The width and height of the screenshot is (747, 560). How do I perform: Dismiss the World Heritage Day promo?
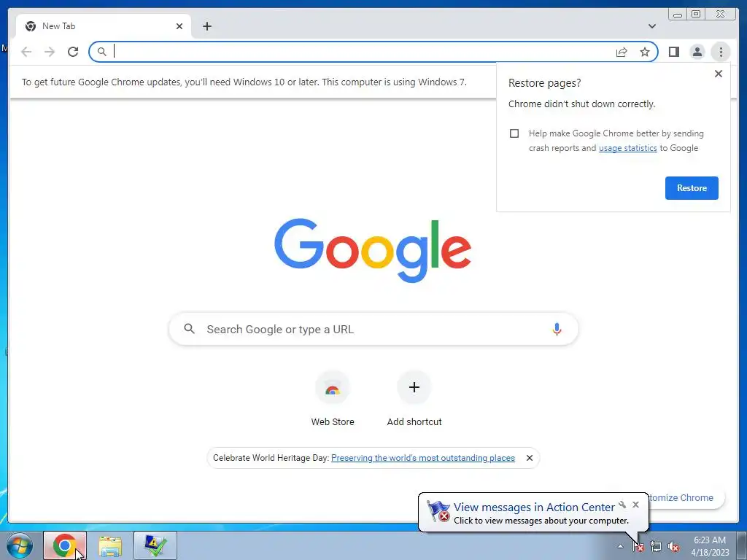530,458
